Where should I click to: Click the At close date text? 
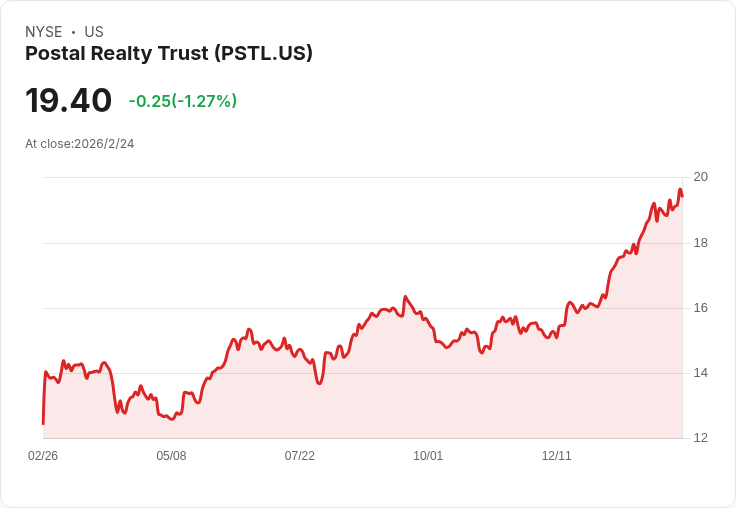click(80, 144)
